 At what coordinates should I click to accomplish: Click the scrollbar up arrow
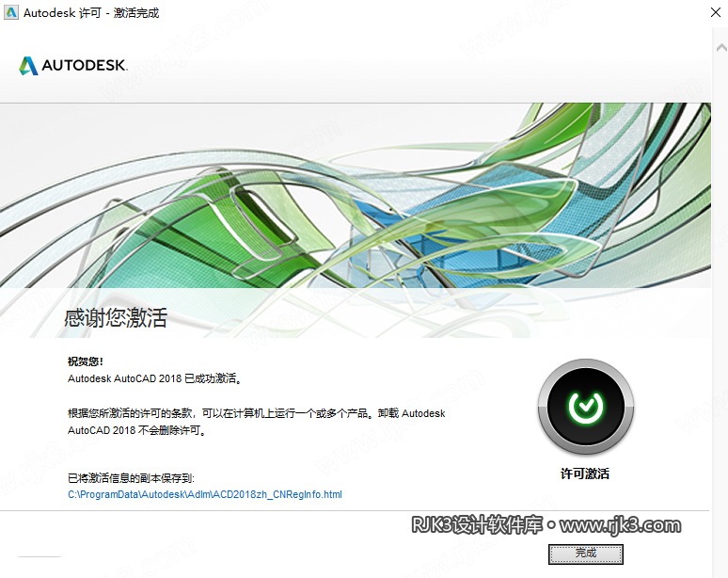click(x=721, y=47)
